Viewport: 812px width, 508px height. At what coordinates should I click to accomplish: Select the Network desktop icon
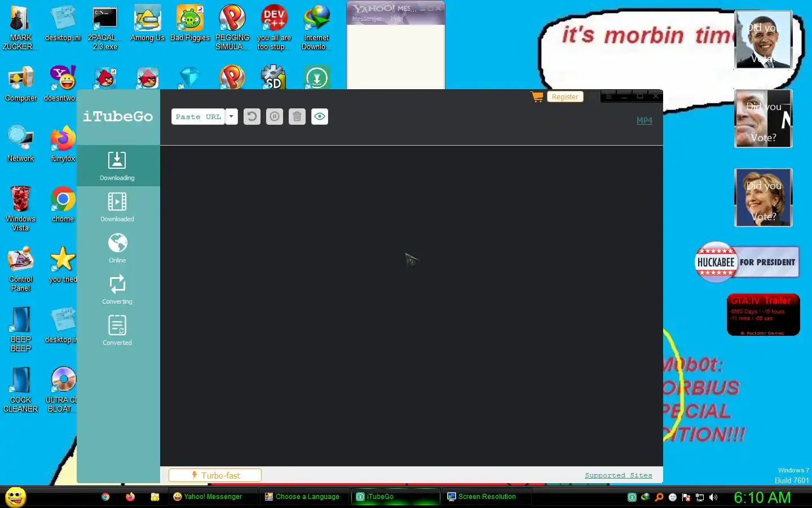pos(21,144)
